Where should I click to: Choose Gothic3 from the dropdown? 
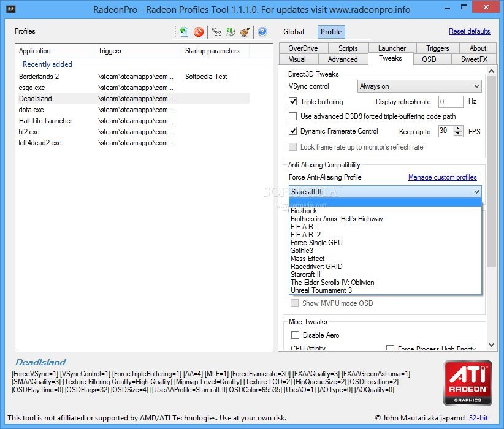pyautogui.click(x=385, y=251)
